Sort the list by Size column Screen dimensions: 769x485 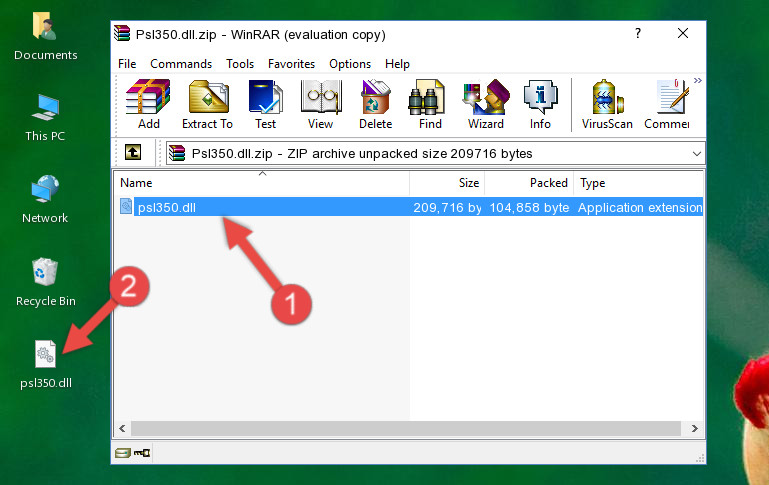click(x=447, y=183)
